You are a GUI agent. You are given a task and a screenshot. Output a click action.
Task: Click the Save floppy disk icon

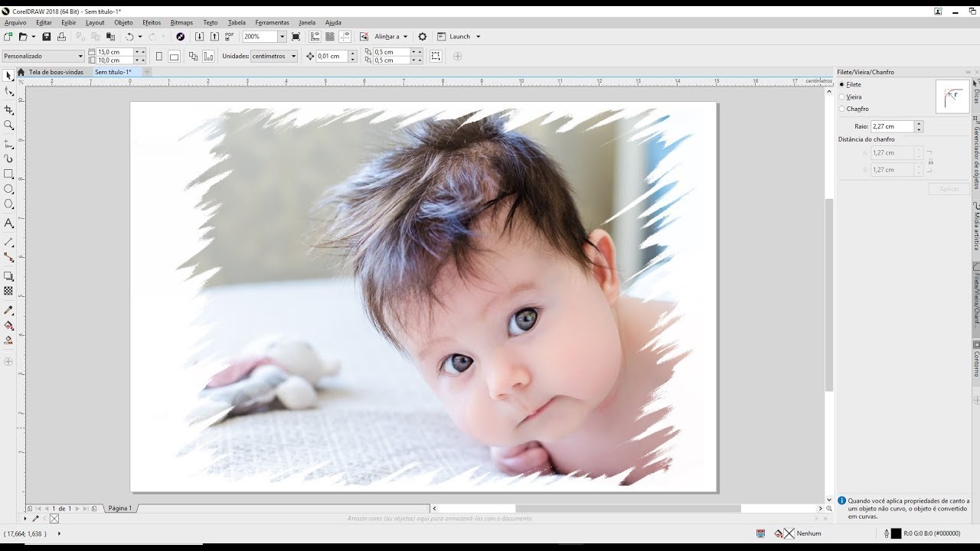[46, 37]
